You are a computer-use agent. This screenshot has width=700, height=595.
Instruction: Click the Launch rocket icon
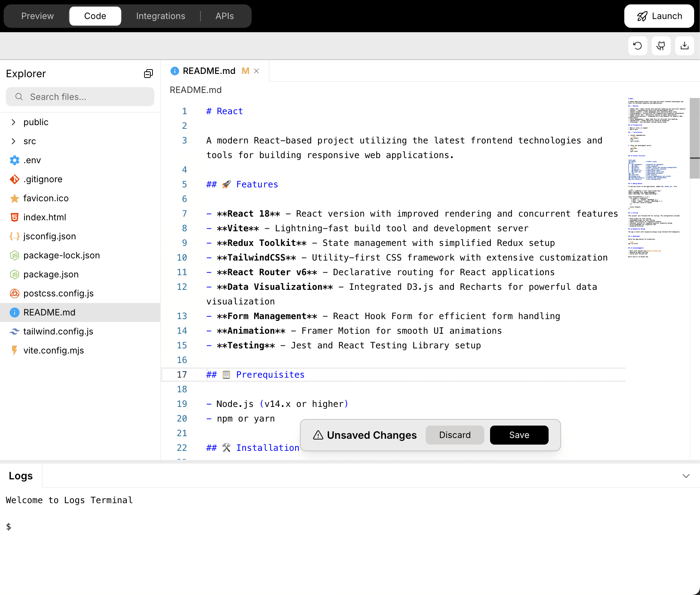[x=643, y=16]
